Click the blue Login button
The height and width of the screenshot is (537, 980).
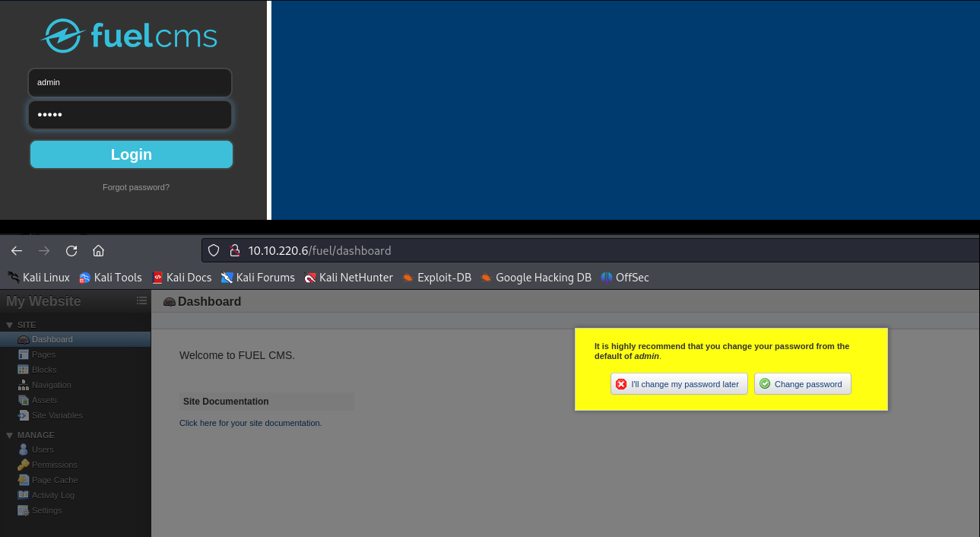click(131, 154)
